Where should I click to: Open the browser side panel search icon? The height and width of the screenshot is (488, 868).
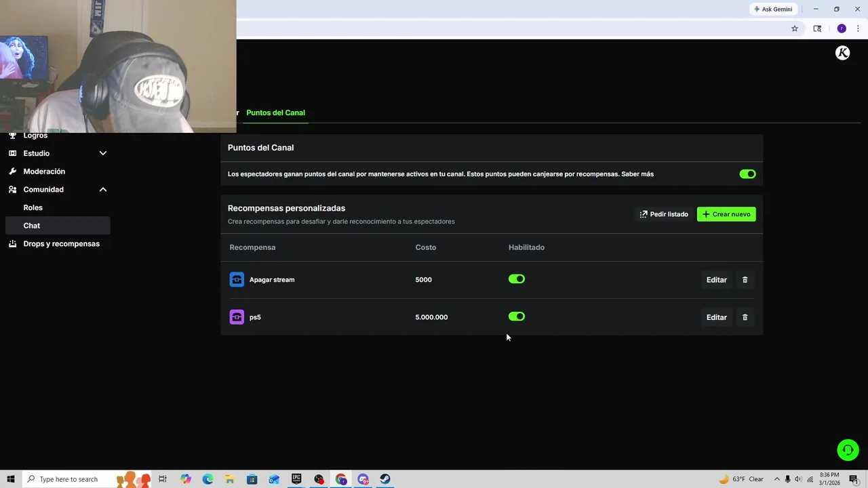pos(817,28)
